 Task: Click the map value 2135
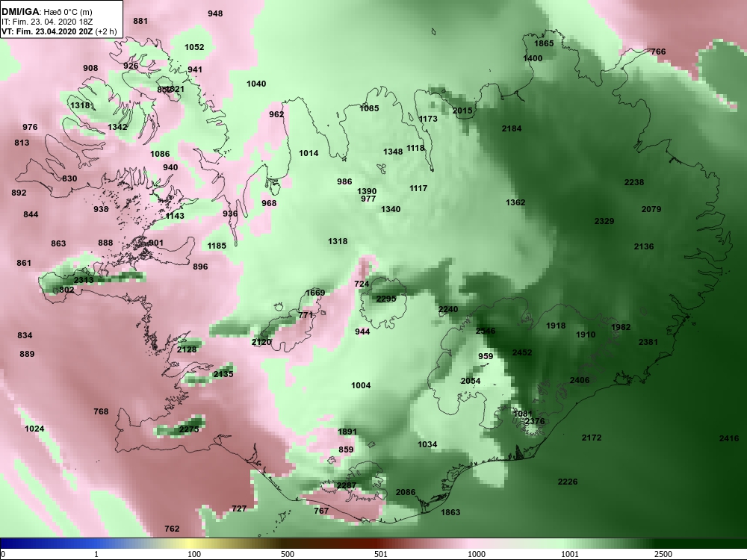(223, 374)
